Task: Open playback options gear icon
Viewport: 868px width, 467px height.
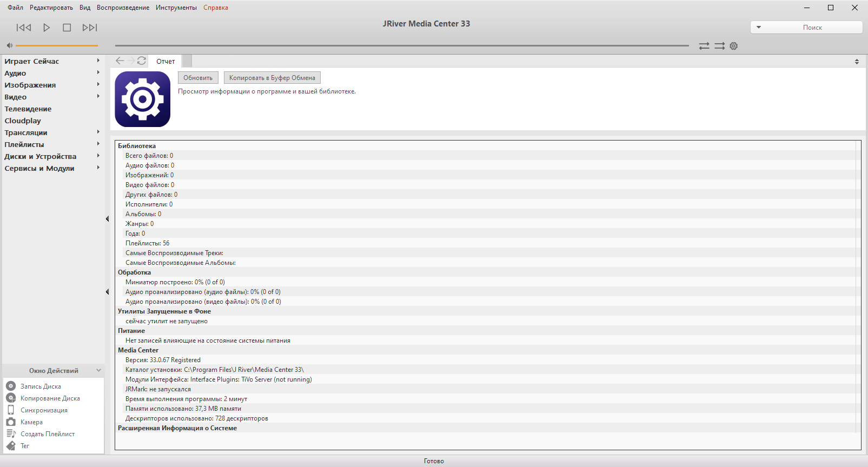Action: 734,46
